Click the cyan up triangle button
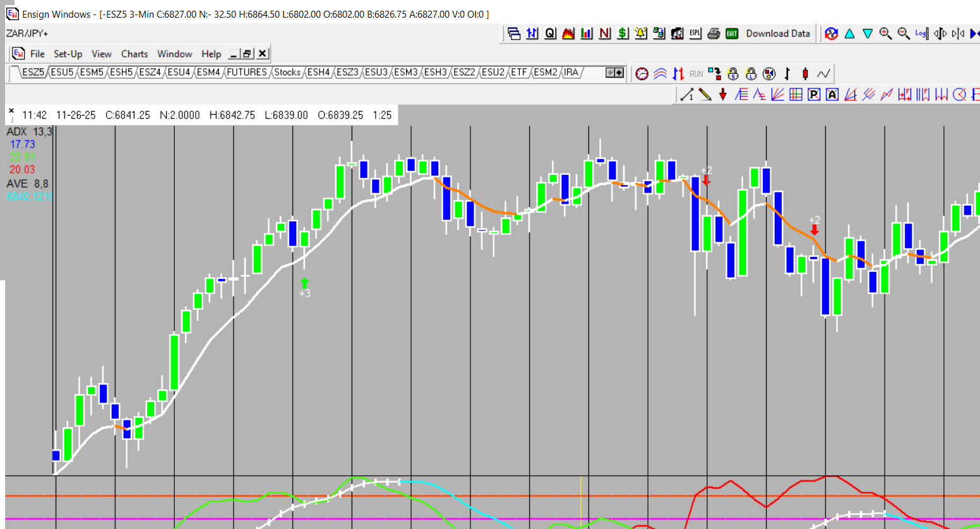The height and width of the screenshot is (529, 980). pos(849,33)
